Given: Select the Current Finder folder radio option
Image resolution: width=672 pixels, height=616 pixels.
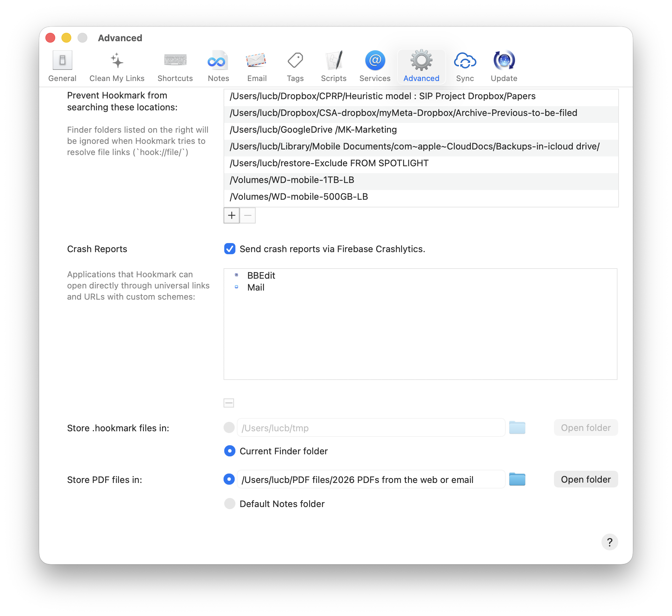Looking at the screenshot, I should tap(229, 451).
